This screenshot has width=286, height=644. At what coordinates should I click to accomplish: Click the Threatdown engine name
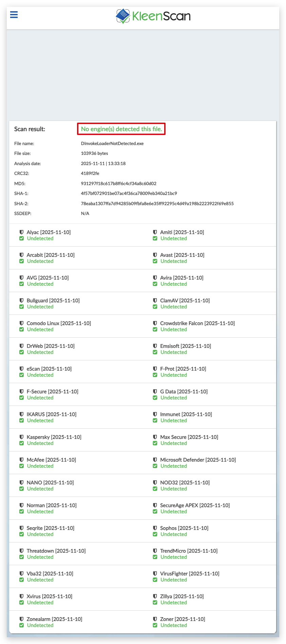[56, 551]
